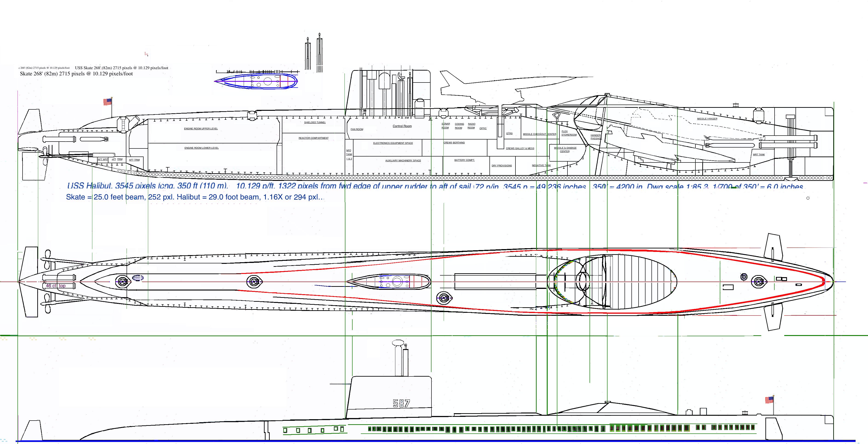Viewport: 868px width, 444px height.
Task: Click the AUXILIARY MACHINERY SPACE label
Action: (403, 161)
